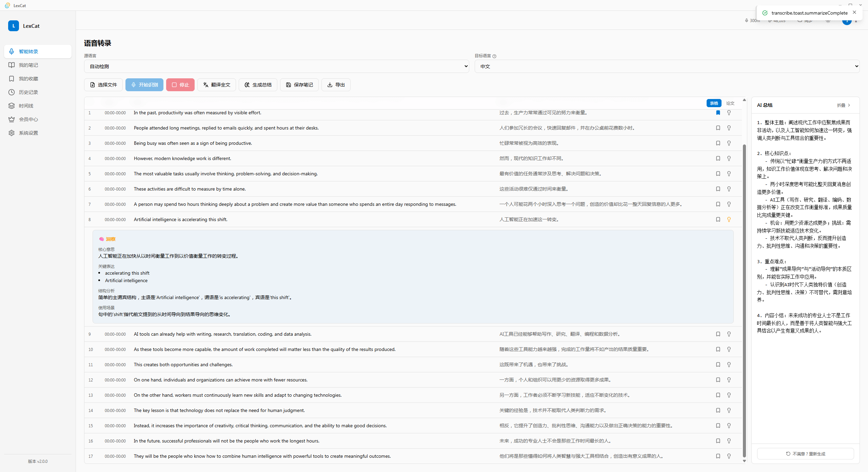Remove bookmark on row 1 sentence
Screen dimensions: 868x472
click(x=718, y=113)
